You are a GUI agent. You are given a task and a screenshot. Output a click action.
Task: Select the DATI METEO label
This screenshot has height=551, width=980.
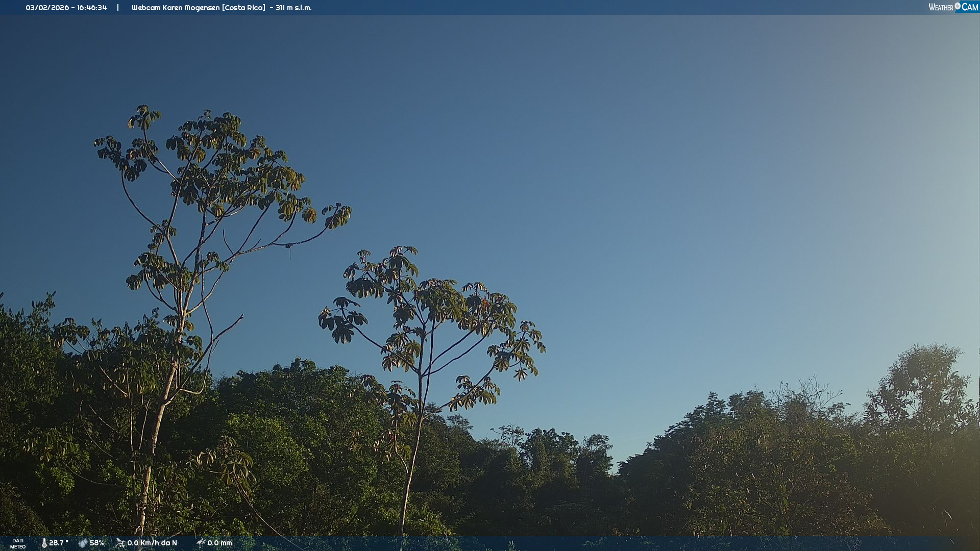(18, 543)
